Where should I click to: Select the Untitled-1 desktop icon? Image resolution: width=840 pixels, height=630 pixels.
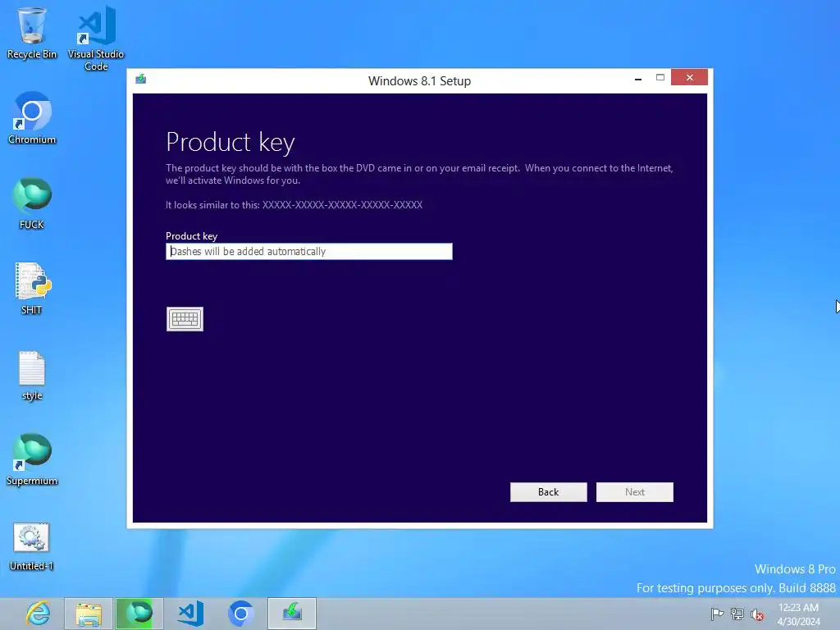32,546
